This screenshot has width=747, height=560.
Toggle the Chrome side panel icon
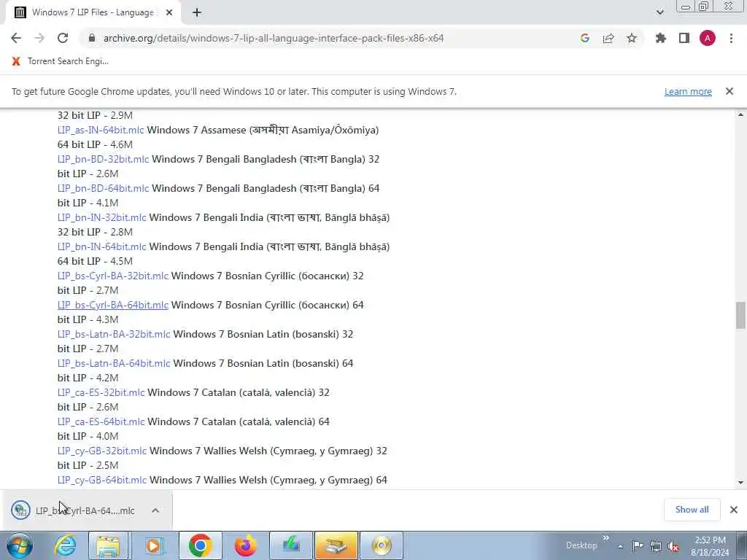point(684,38)
